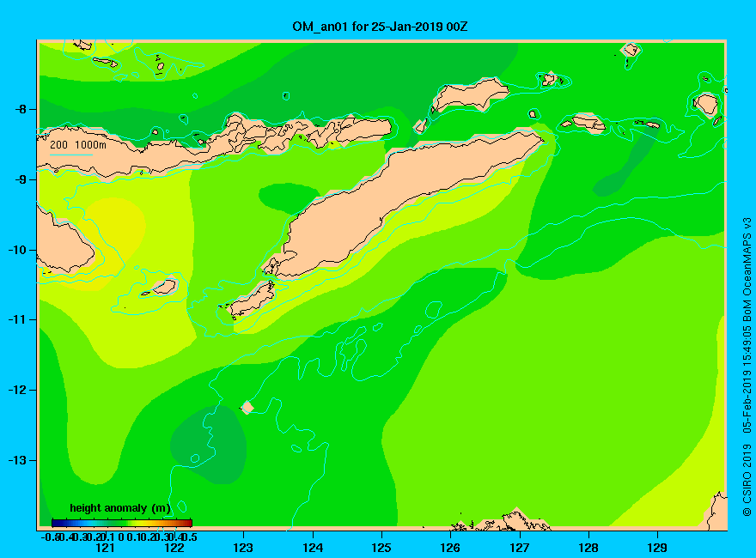Click the small Savu island near 122, -10.5
Image resolution: width=756 pixels, height=558 pixels.
click(164, 288)
